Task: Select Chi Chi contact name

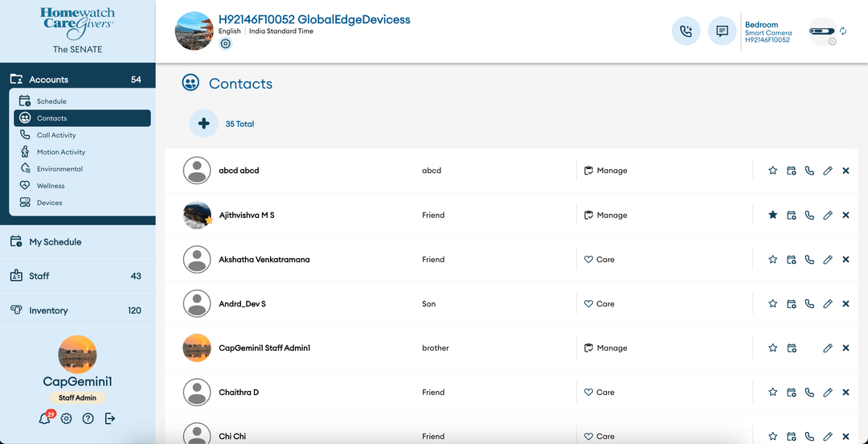Action: pyautogui.click(x=232, y=437)
